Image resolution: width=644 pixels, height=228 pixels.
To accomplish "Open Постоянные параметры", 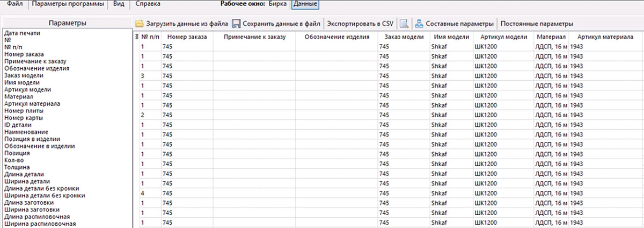I will pos(537,24).
